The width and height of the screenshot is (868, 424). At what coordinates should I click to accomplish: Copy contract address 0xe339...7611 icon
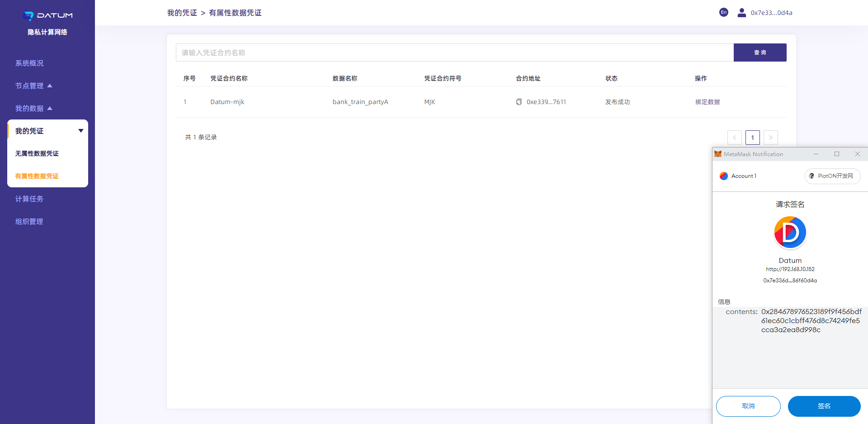(x=519, y=102)
